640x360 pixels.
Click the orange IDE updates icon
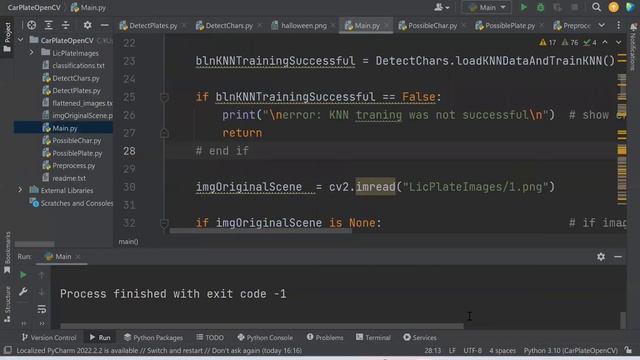click(x=613, y=7)
